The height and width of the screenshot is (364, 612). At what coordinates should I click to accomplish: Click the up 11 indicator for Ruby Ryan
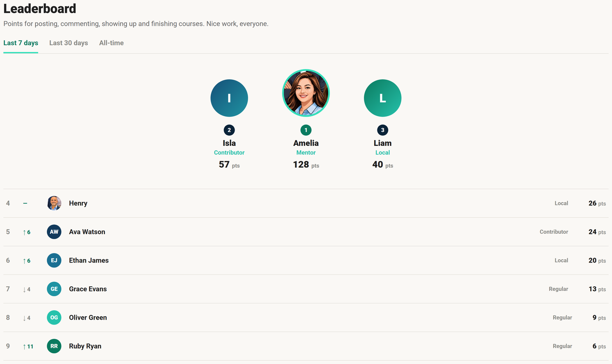pyautogui.click(x=28, y=346)
